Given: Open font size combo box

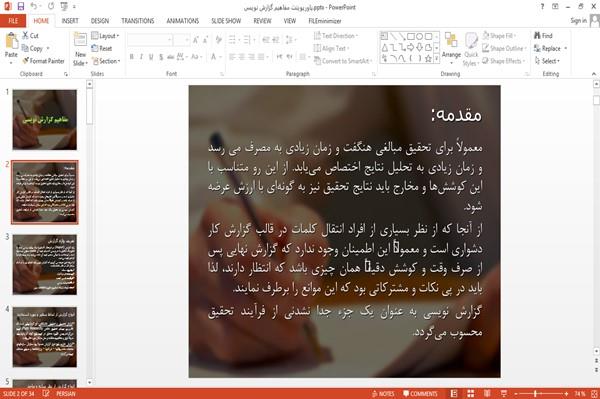Looking at the screenshot, I should [x=181, y=40].
